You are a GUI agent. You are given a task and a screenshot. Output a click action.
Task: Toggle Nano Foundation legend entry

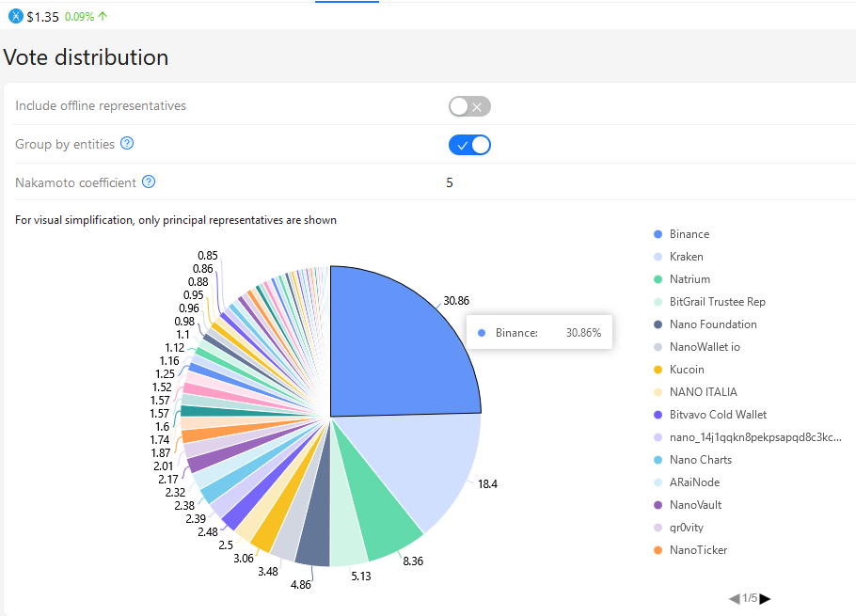tap(705, 324)
